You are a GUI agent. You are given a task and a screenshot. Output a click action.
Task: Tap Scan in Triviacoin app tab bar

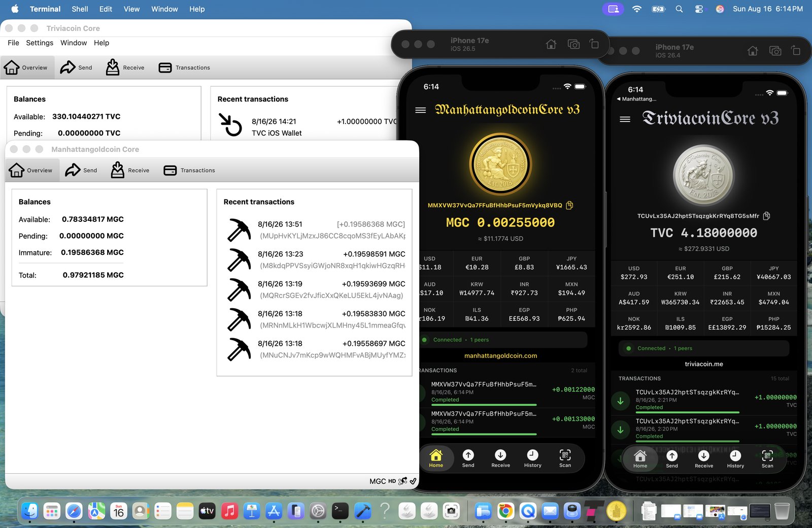tap(767, 459)
